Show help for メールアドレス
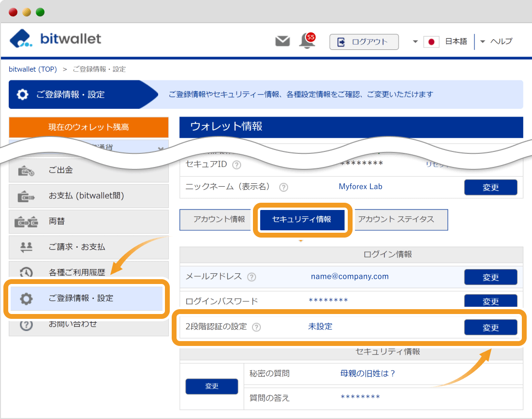Image resolution: width=532 pixels, height=419 pixels. (x=251, y=277)
